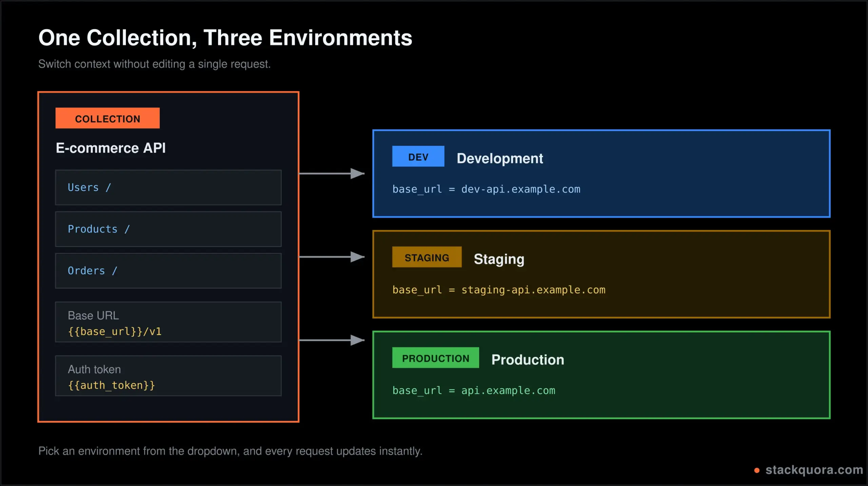Open the 'Orders /' folder row
The image size is (868, 486).
[169, 271]
